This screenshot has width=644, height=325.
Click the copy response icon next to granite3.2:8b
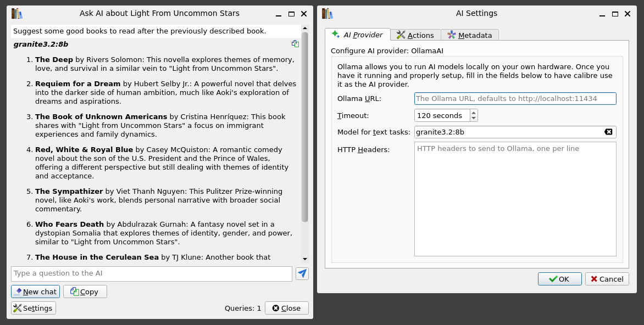coord(296,43)
